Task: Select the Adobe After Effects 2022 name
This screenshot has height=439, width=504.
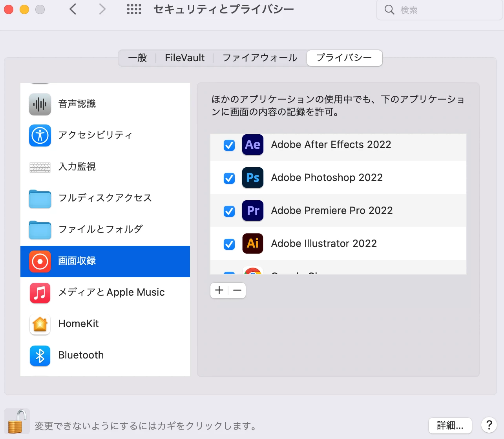Action: [331, 145]
